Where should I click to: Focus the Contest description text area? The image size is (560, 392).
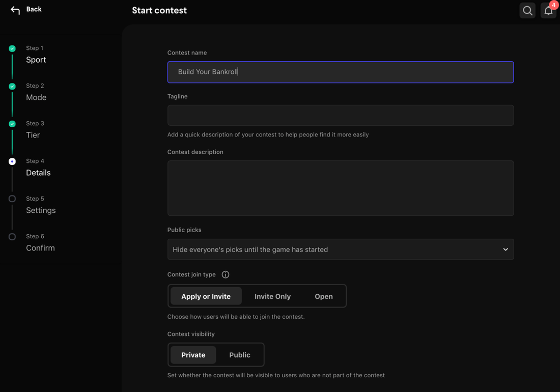(x=340, y=188)
